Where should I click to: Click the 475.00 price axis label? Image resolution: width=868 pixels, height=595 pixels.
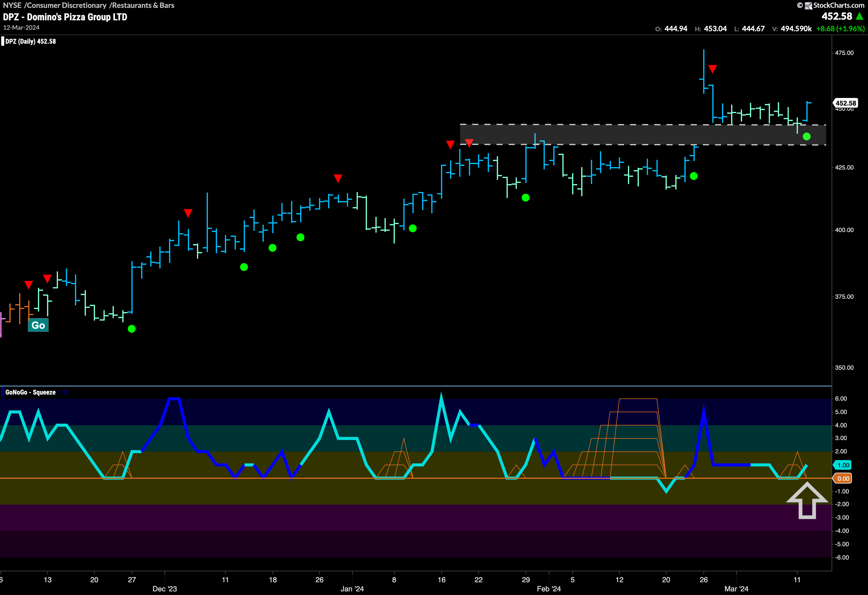click(844, 53)
